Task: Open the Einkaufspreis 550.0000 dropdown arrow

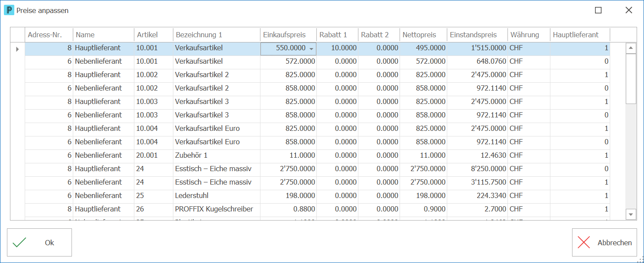Action: click(311, 49)
